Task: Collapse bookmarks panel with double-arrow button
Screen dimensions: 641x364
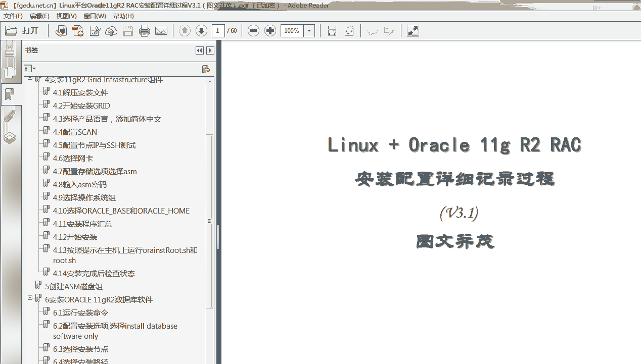Action: [x=200, y=50]
